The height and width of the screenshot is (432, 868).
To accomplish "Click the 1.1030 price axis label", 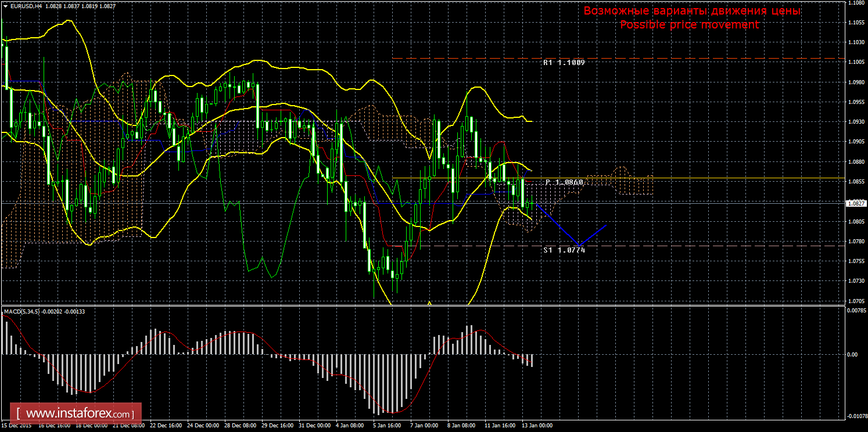I will [855, 42].
